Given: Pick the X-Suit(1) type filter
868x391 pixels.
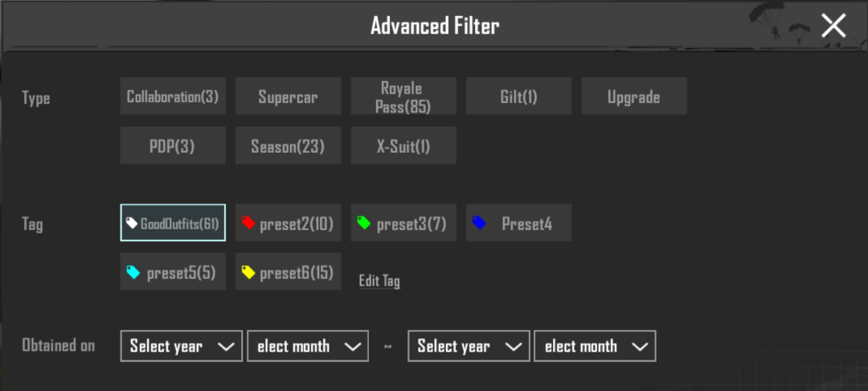Looking at the screenshot, I should pyautogui.click(x=403, y=146).
